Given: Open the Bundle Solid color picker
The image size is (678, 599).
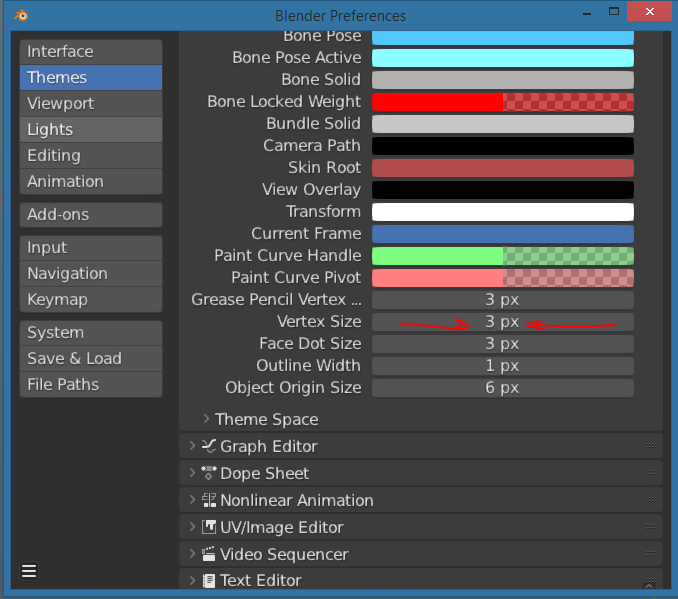Looking at the screenshot, I should 503,124.
